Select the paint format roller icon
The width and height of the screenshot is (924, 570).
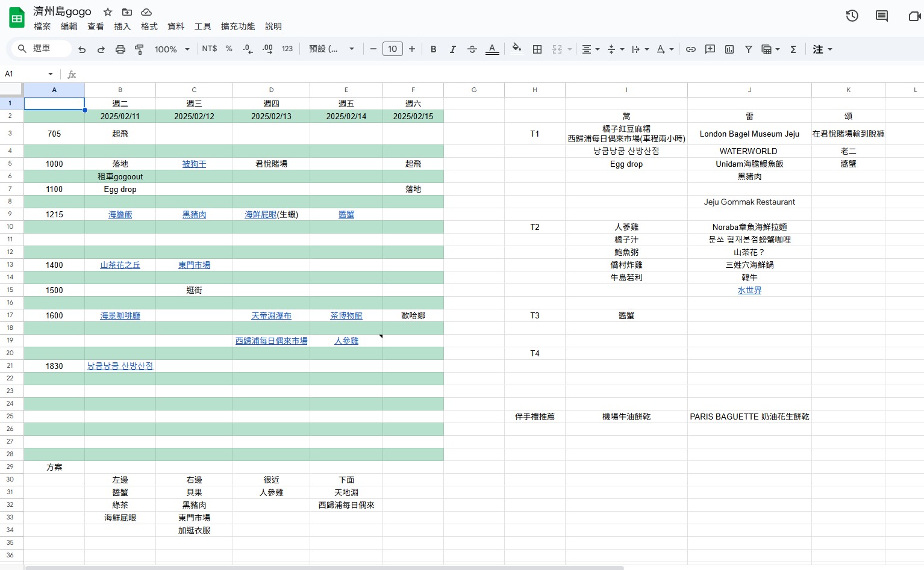[139, 49]
